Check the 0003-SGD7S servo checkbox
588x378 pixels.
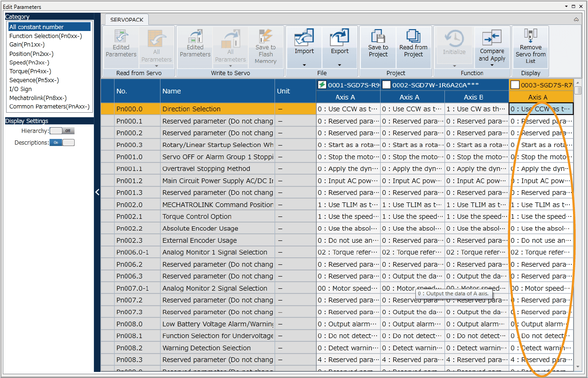515,85
